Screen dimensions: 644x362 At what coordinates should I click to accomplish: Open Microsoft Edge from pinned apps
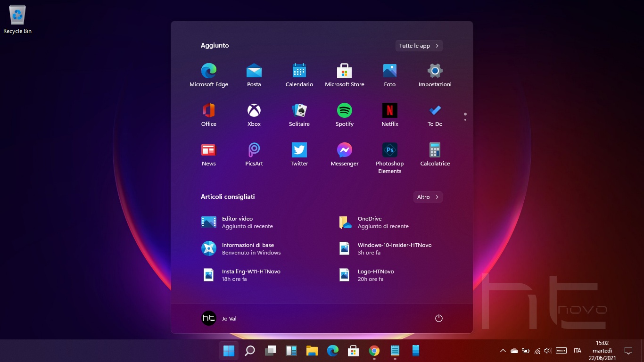click(209, 75)
